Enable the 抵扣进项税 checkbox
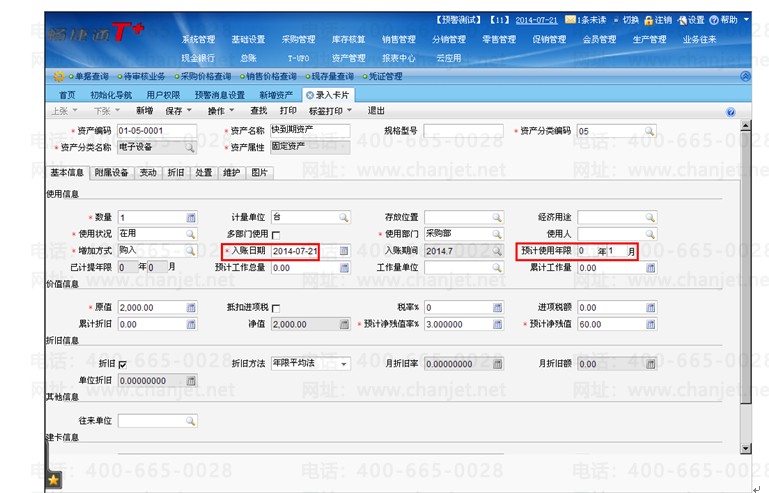The image size is (769, 493). click(276, 309)
